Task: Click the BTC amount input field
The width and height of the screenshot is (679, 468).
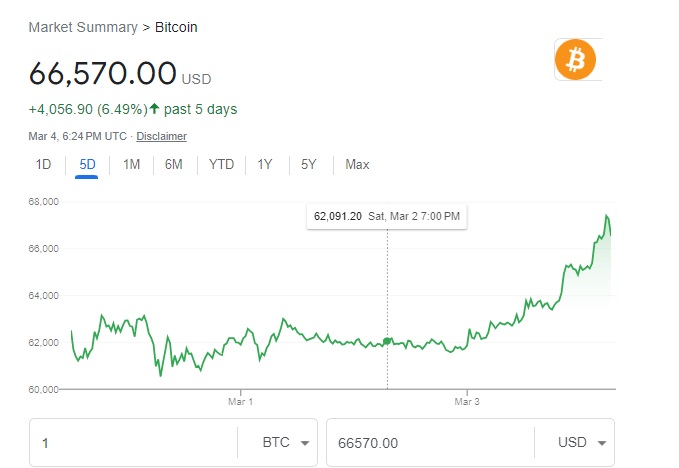Action: click(x=130, y=442)
